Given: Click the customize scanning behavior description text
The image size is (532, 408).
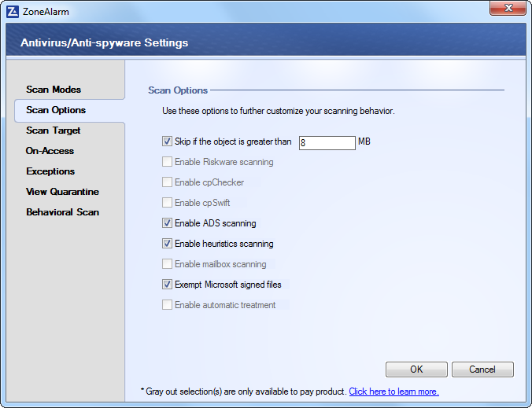Looking at the screenshot, I should pyautogui.click(x=279, y=111).
